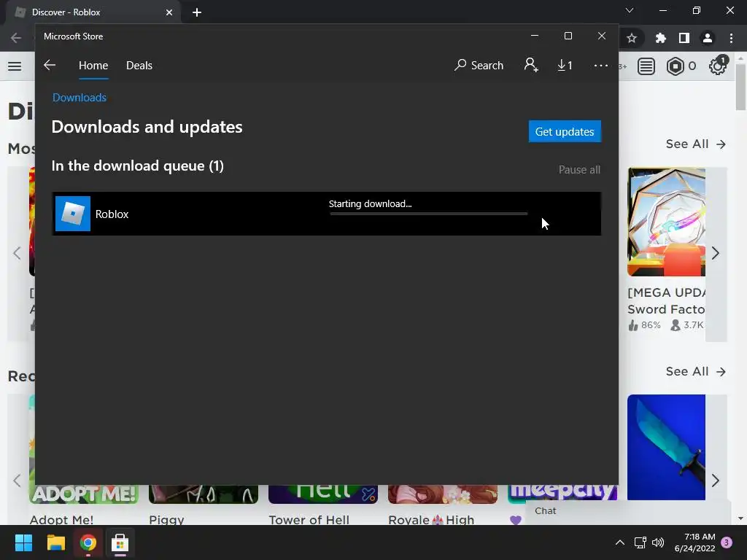Open Robux balance icon
Screen dimensions: 747x560
(675, 66)
